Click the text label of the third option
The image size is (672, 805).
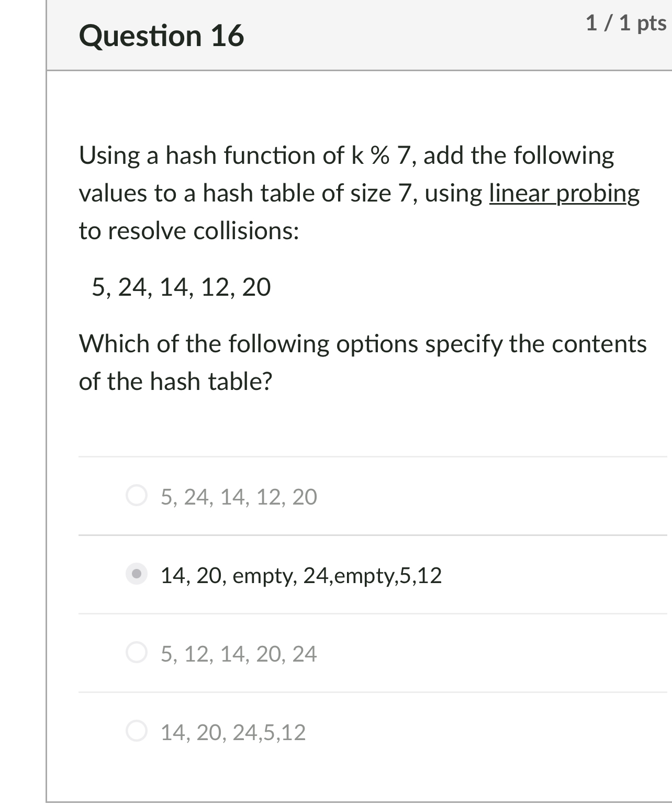tap(239, 654)
